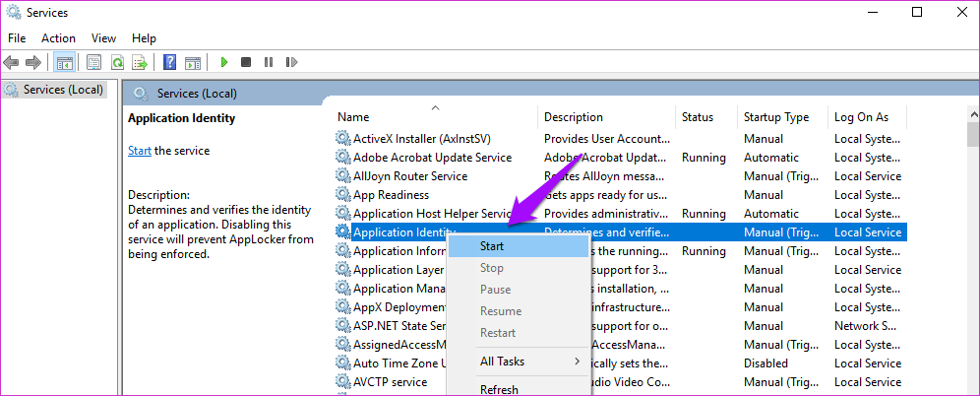Image resolution: width=980 pixels, height=396 pixels.
Task: Click Running status of Adobe Acrobat Update
Action: pyautogui.click(x=704, y=157)
